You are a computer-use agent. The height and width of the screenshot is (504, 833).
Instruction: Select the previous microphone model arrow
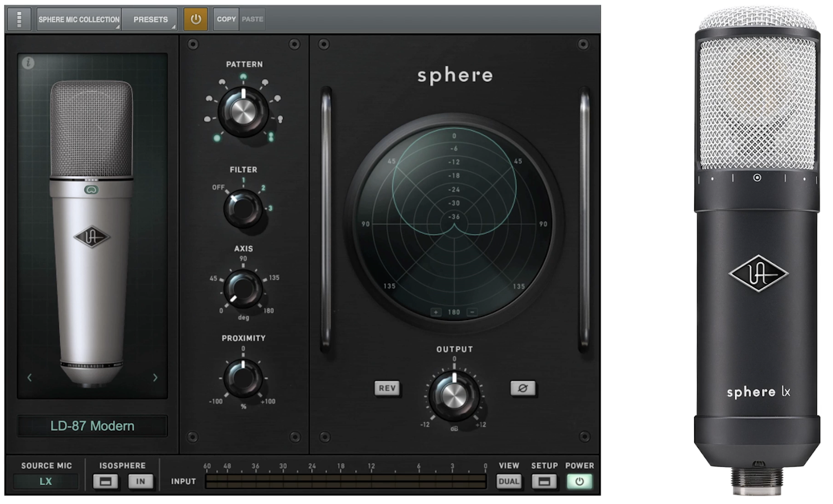tap(29, 378)
